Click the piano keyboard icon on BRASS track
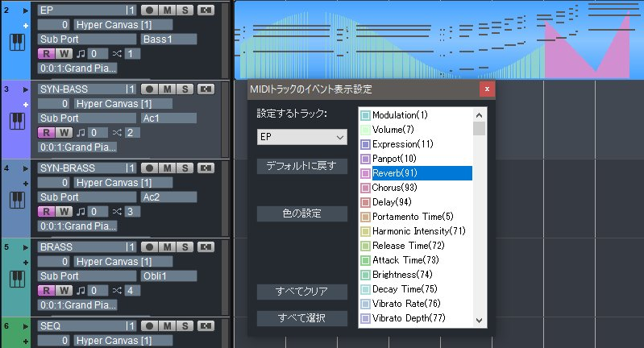Image resolution: width=644 pixels, height=348 pixels. [16, 279]
